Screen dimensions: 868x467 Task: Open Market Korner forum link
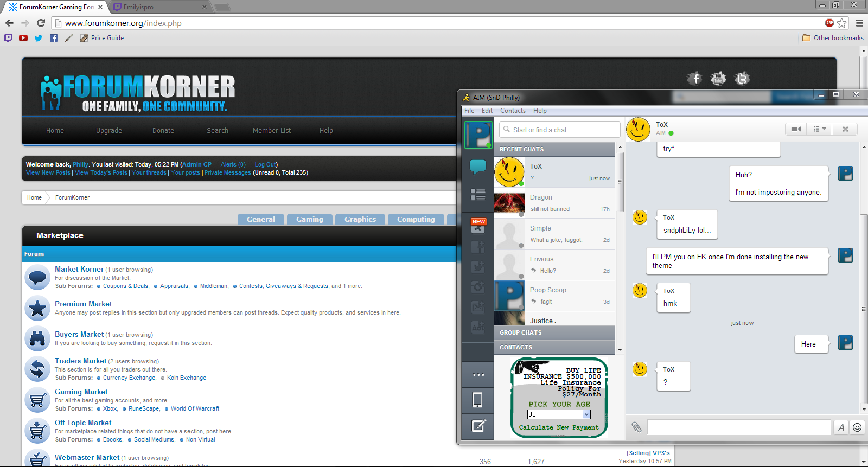pos(79,269)
